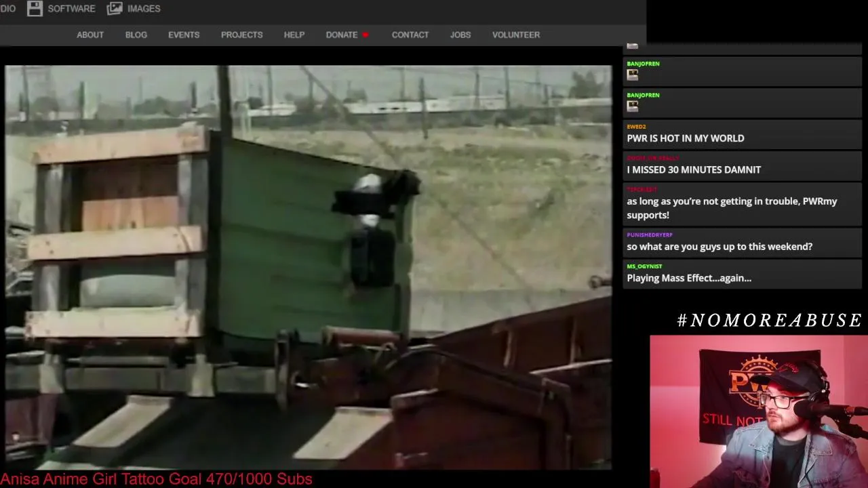This screenshot has height=488, width=868.
Task: Click the #NOMOREABUSE hashtag text
Action: tap(770, 321)
